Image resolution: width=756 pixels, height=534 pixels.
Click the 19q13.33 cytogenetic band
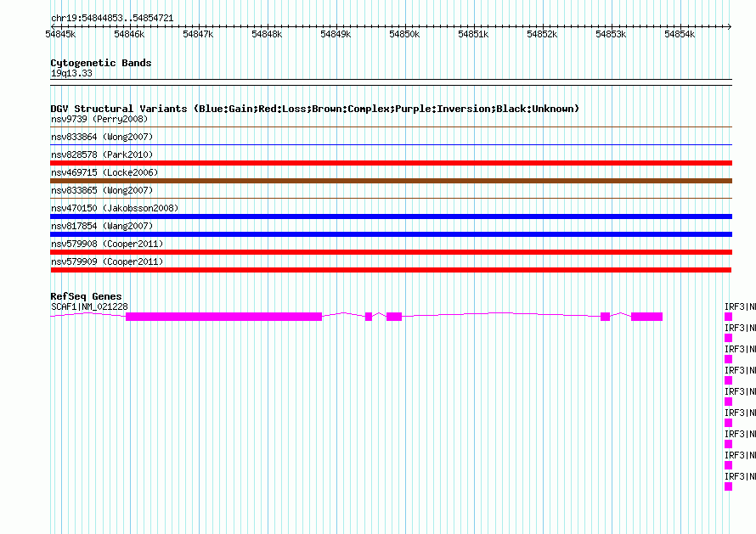[71, 73]
